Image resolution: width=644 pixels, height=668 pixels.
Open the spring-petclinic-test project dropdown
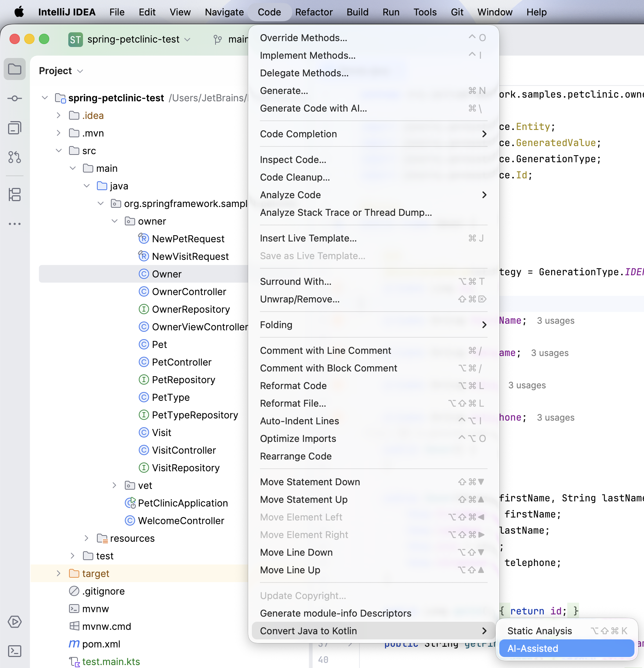coord(139,39)
